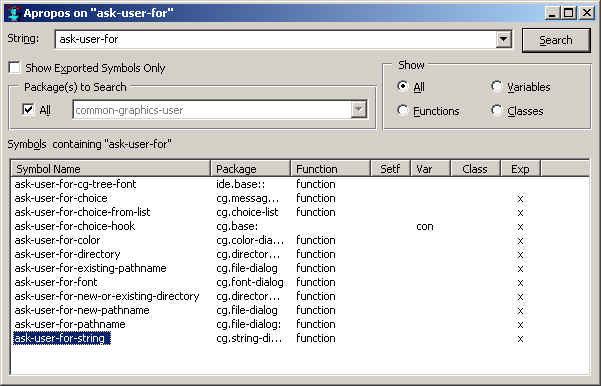Uncheck the All packages checkbox
Image resolution: width=601 pixels, height=386 pixels.
pos(28,110)
